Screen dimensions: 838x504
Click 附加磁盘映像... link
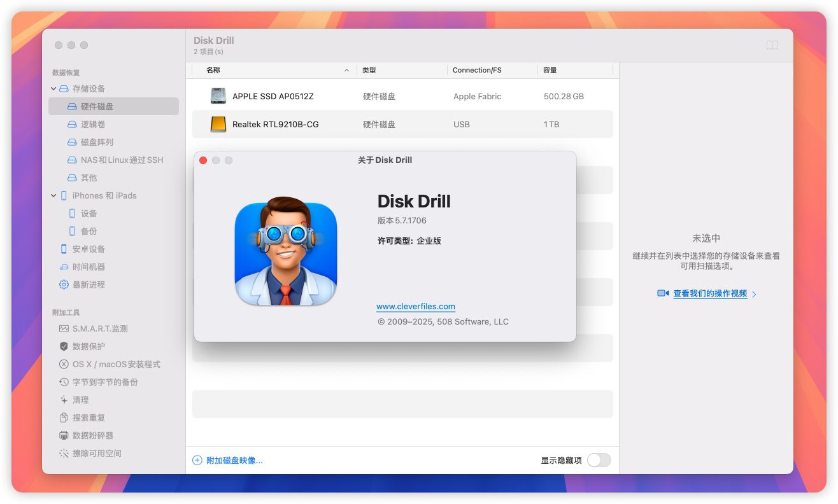click(234, 460)
